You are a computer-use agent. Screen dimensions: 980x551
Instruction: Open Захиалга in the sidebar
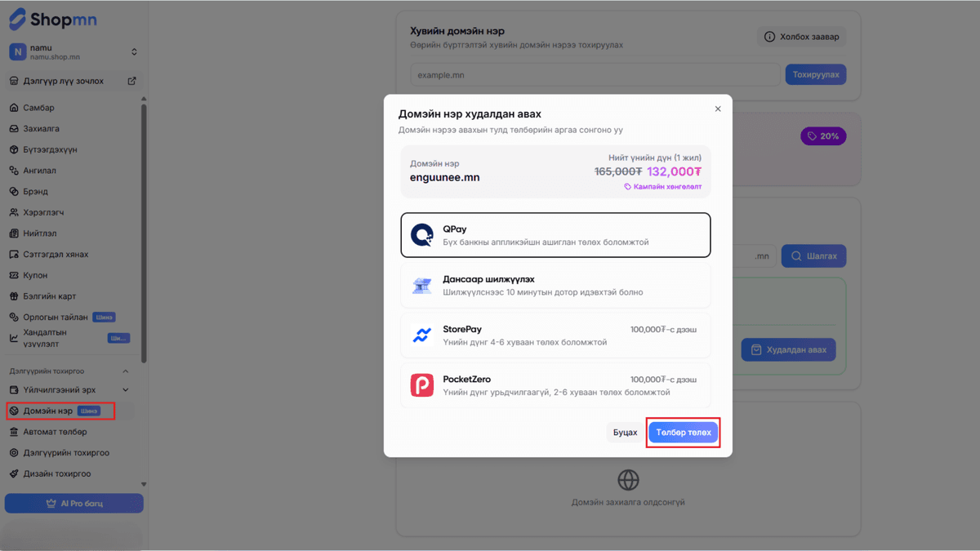41,129
